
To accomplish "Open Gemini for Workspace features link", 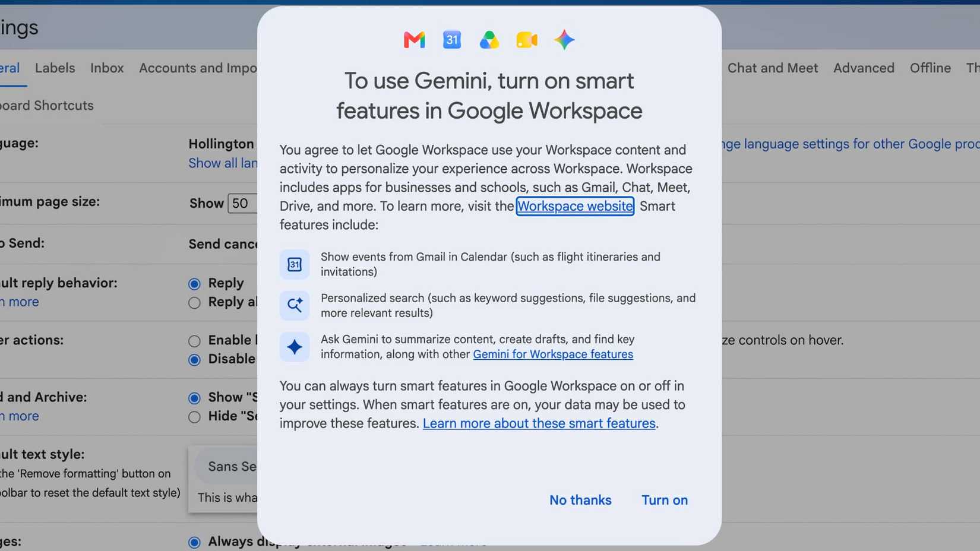I will (x=553, y=354).
